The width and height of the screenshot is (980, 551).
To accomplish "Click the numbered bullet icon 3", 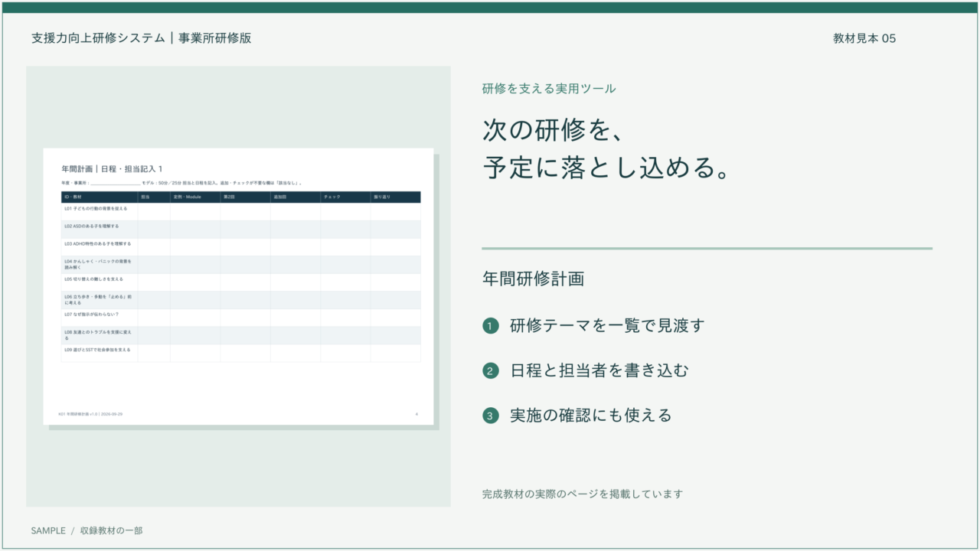I will (x=490, y=416).
